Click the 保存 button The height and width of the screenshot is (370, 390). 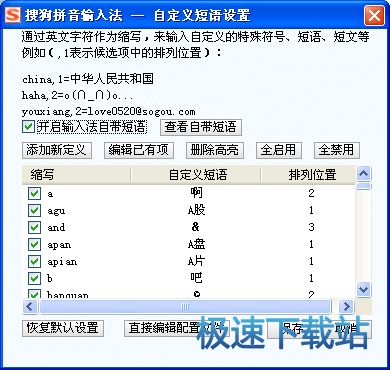click(291, 328)
